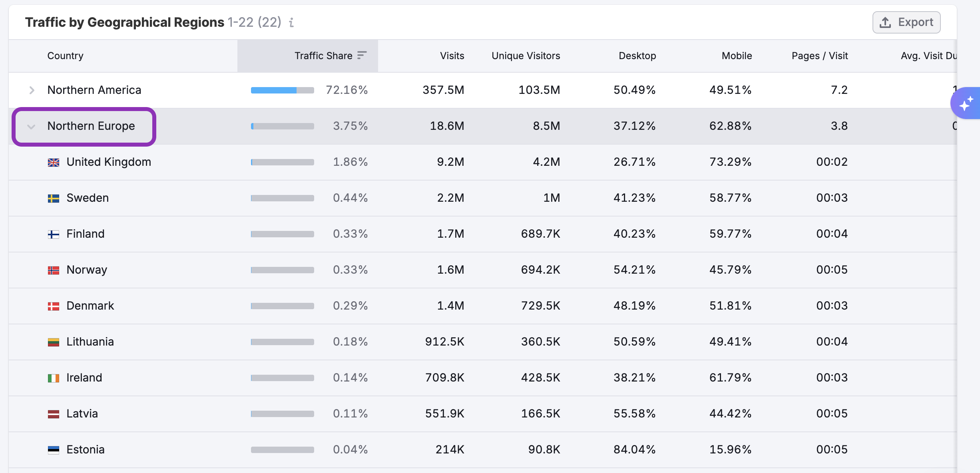The image size is (980, 473).
Task: Click the info icon beside the table title
Action: point(291,23)
